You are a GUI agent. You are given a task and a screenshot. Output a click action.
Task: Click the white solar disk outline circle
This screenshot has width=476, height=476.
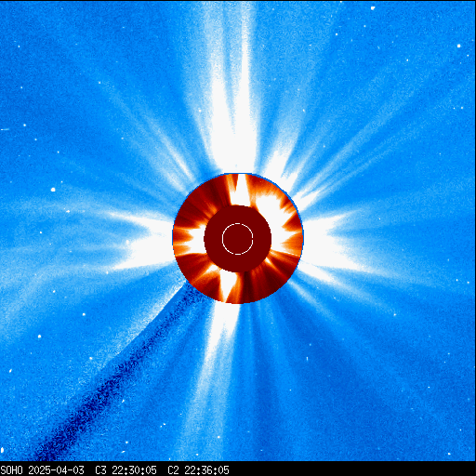coord(238,239)
